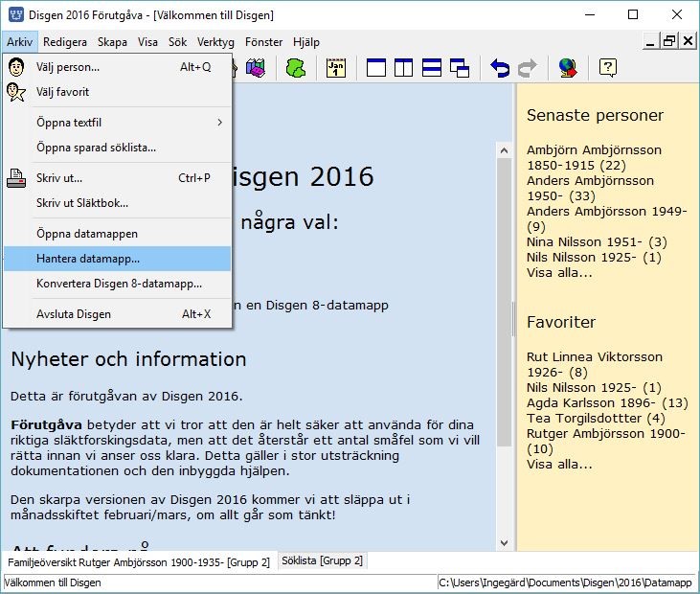This screenshot has height=594, width=700.
Task: Open favorite Tea Torgilsdottter
Action: point(596,419)
